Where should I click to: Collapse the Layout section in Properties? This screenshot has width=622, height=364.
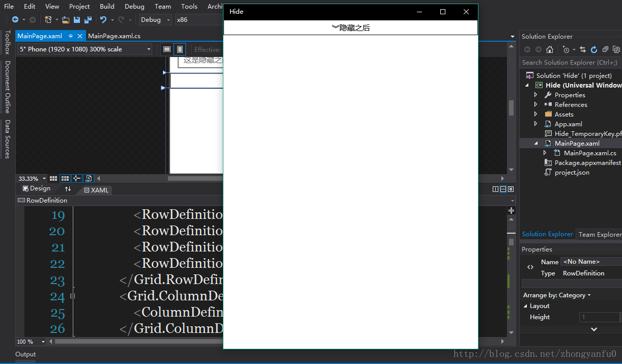click(x=526, y=306)
